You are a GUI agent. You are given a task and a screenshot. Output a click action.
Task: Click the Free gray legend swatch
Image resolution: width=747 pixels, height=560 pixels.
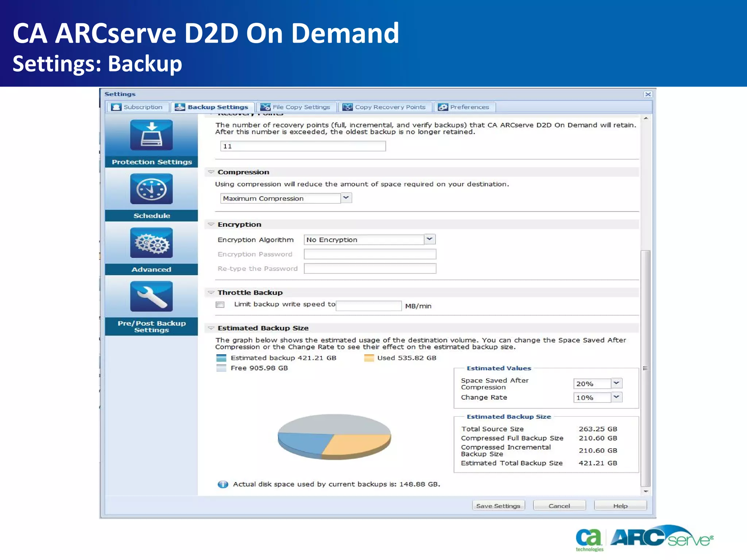[x=221, y=368]
